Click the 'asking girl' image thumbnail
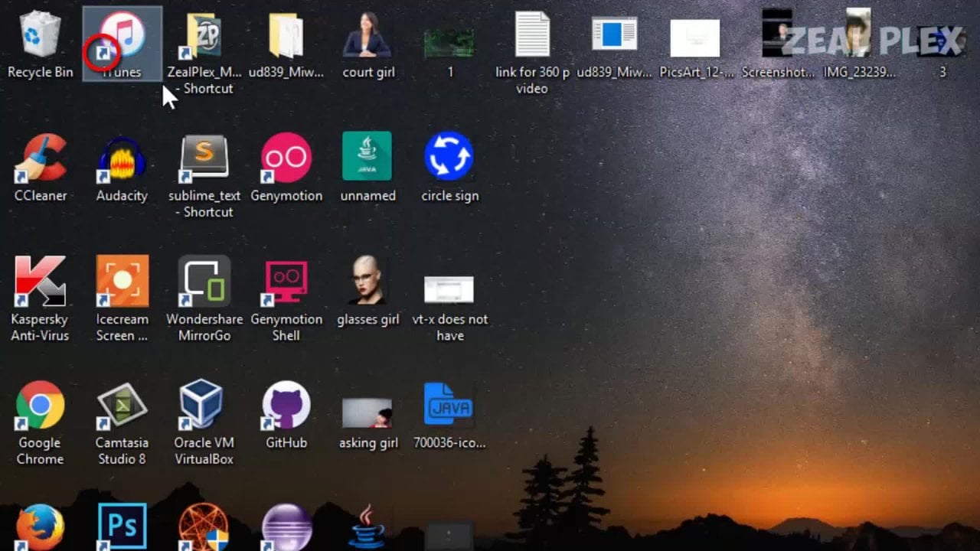This screenshot has height=551, width=980. coord(367,413)
